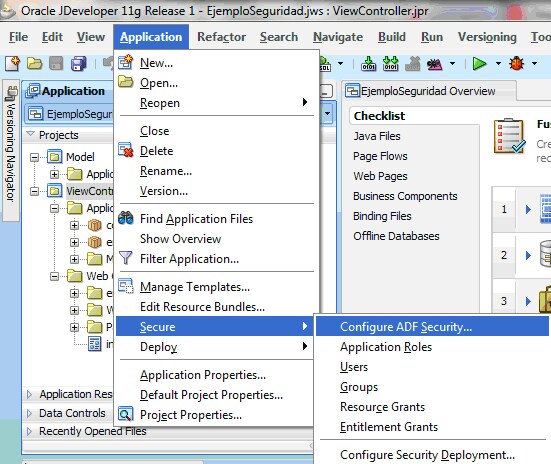Viewport: 551px width, 464px height.
Task: Click the Debug ladybug icon
Action: [517, 64]
